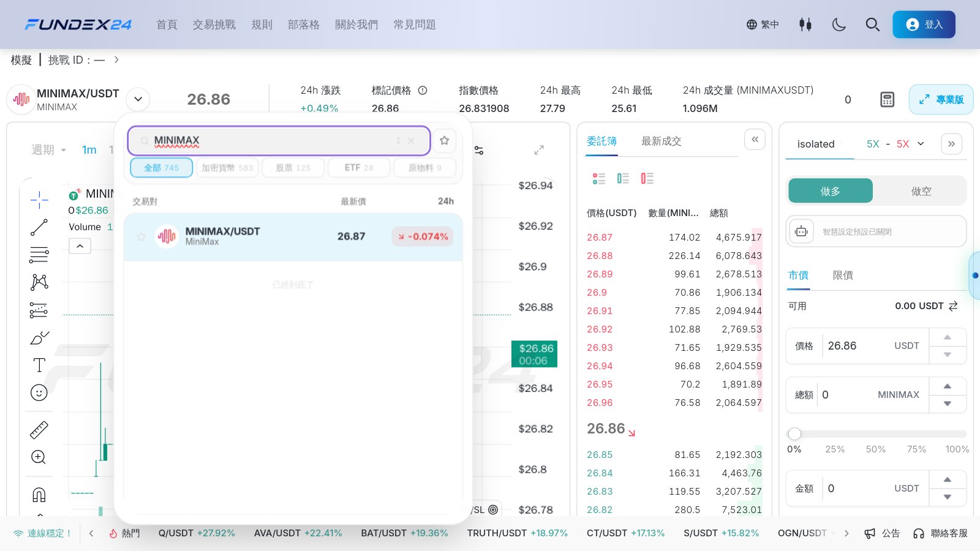Screen dimensions: 980x551
Task: Open the 5X leverage dropdown
Action: click(x=895, y=144)
